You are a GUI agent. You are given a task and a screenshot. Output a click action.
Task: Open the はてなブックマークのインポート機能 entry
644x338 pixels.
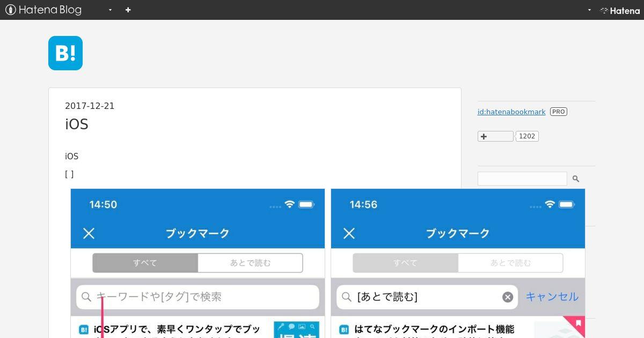(x=435, y=329)
